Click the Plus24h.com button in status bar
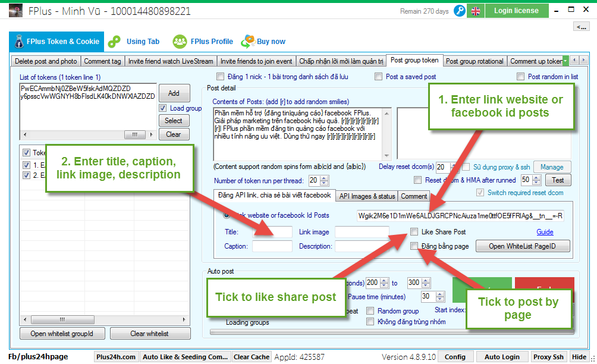The image size is (597, 364). pos(116,357)
